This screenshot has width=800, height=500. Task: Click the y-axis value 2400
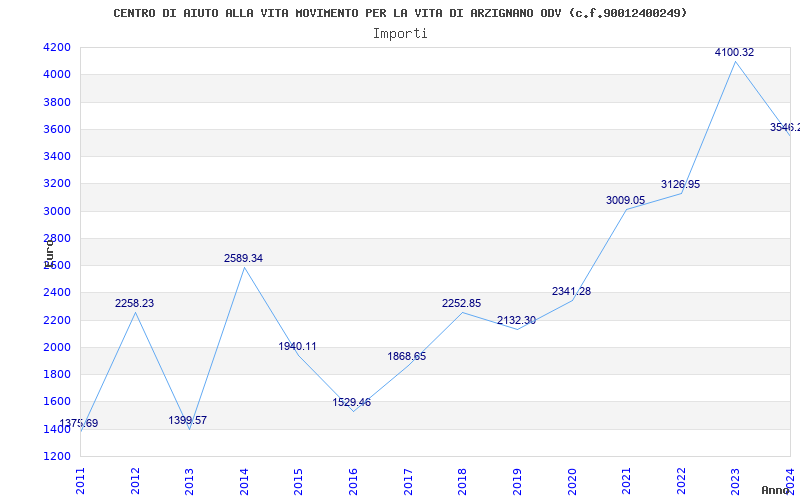(x=57, y=293)
